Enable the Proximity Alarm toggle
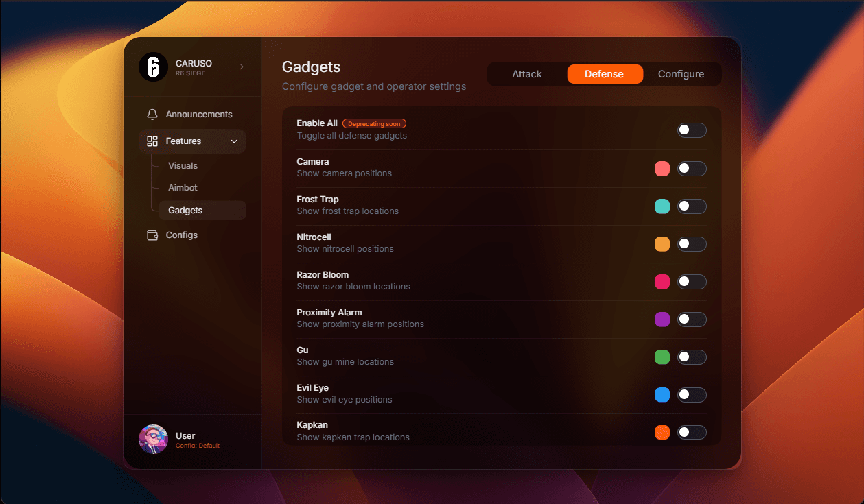This screenshot has width=864, height=504. (692, 320)
